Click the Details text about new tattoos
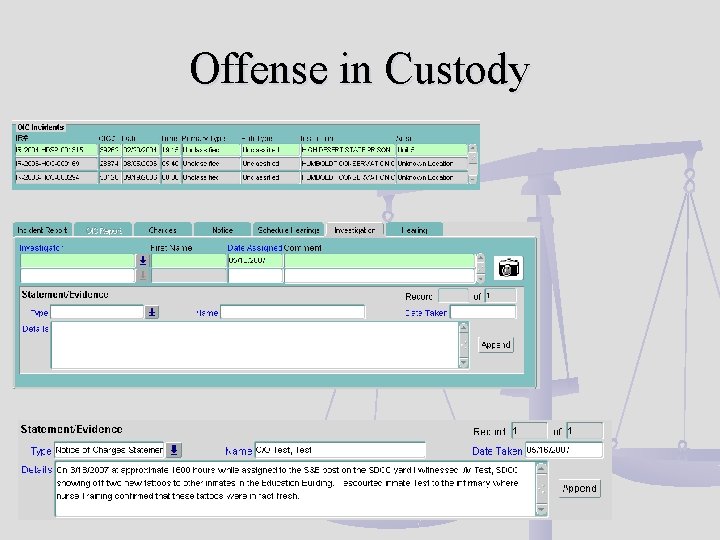 click(x=295, y=489)
